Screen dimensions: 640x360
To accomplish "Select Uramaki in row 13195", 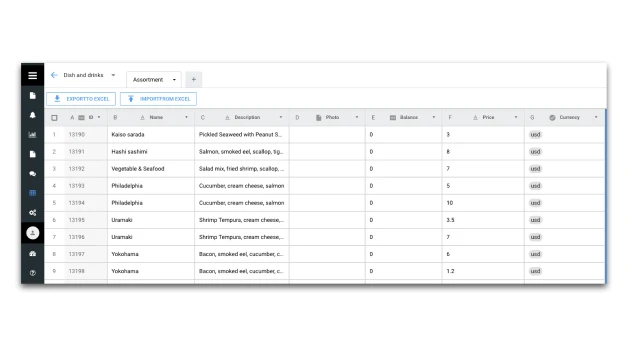I will tap(151, 220).
